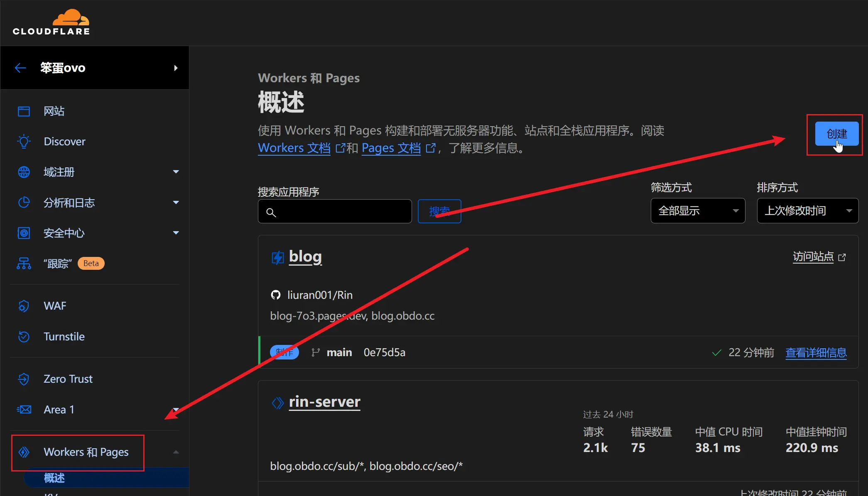The width and height of the screenshot is (868, 496).
Task: Click the Zero Trust icon
Action: 24,379
